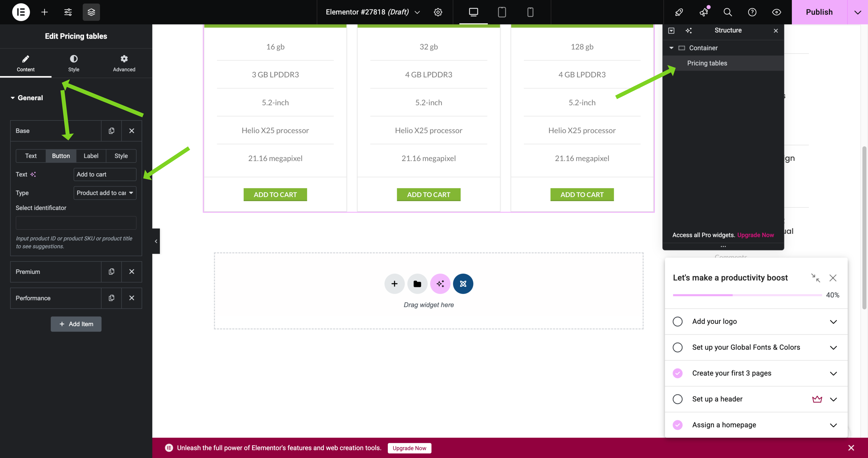Open the Elementor logo menu
The height and width of the screenshot is (458, 868).
coord(21,12)
